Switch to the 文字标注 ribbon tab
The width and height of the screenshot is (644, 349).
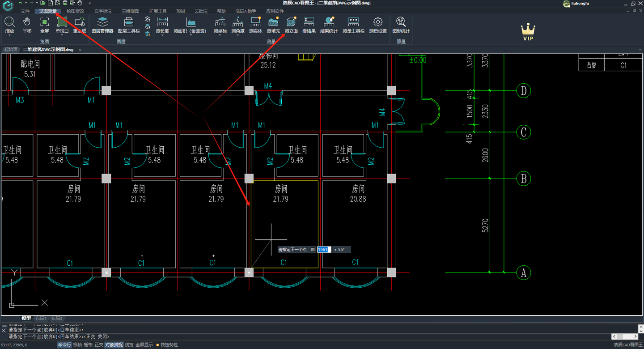click(103, 11)
